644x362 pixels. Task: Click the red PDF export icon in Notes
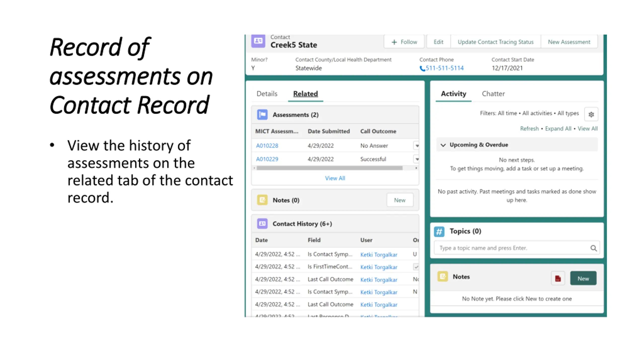click(x=558, y=278)
